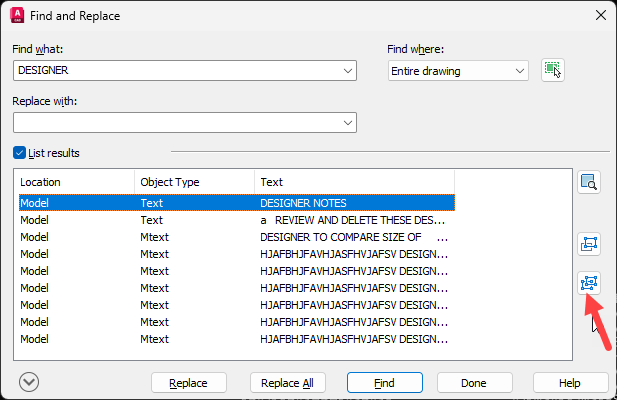Open the Find what dropdown arrow

[x=347, y=71]
